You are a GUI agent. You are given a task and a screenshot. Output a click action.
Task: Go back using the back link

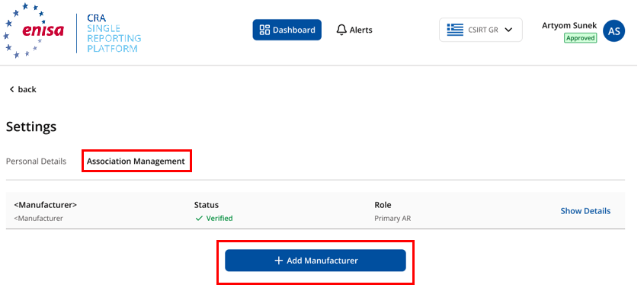pos(23,90)
